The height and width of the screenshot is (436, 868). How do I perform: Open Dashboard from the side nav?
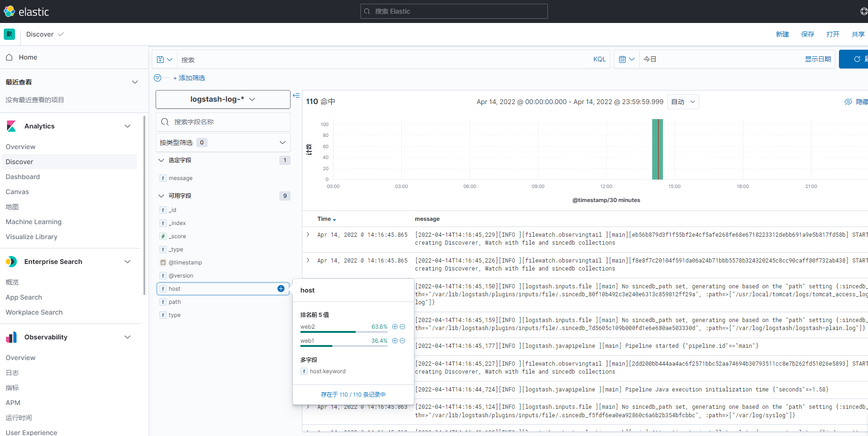(x=22, y=177)
